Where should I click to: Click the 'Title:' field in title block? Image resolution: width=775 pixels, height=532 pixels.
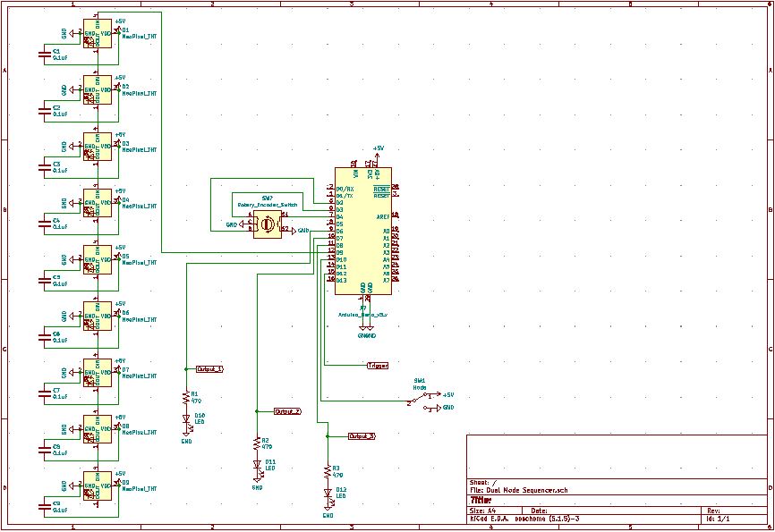[481, 501]
